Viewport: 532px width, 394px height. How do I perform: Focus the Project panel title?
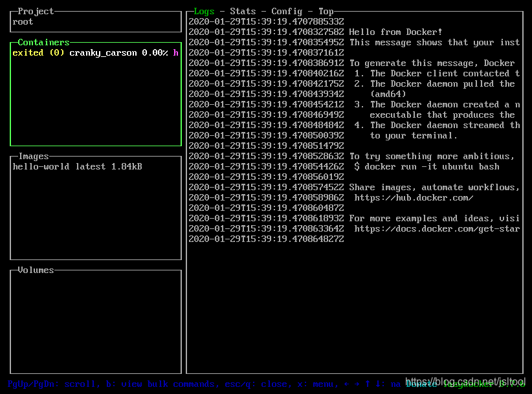[x=36, y=11]
